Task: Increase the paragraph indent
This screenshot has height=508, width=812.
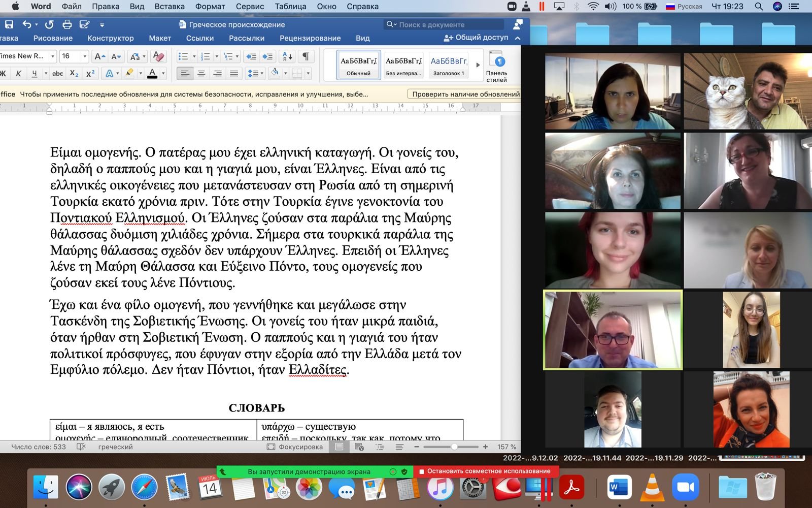Action: click(268, 56)
